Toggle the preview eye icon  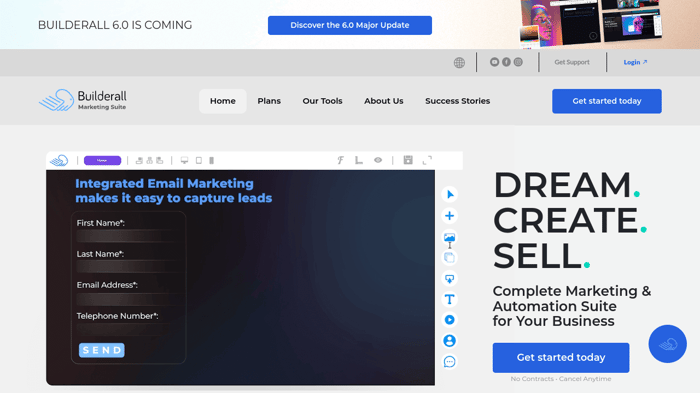(x=378, y=160)
